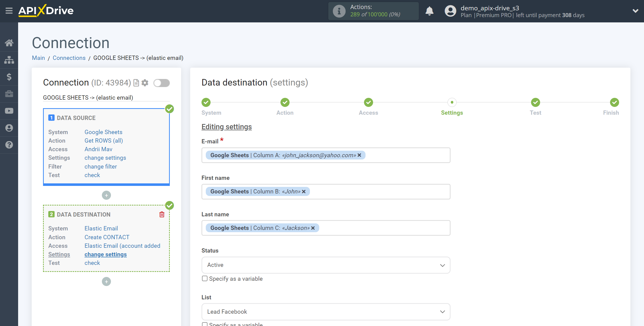Image resolution: width=644 pixels, height=326 pixels.
Task: Go to the System step
Action: (206, 102)
